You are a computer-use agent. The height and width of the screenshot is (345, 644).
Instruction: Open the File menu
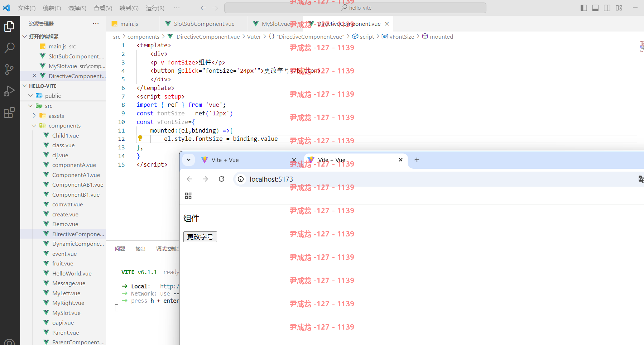click(x=27, y=8)
